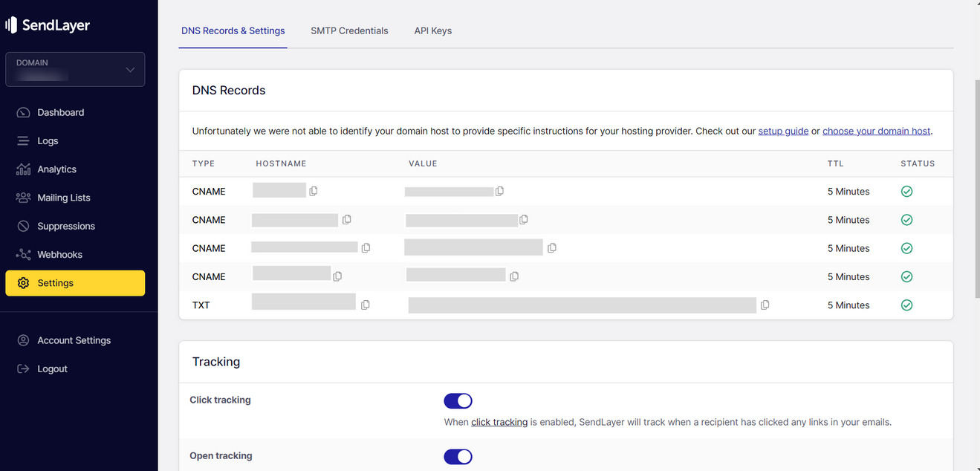Image resolution: width=980 pixels, height=471 pixels.
Task: Open Account Settings
Action: 75,340
